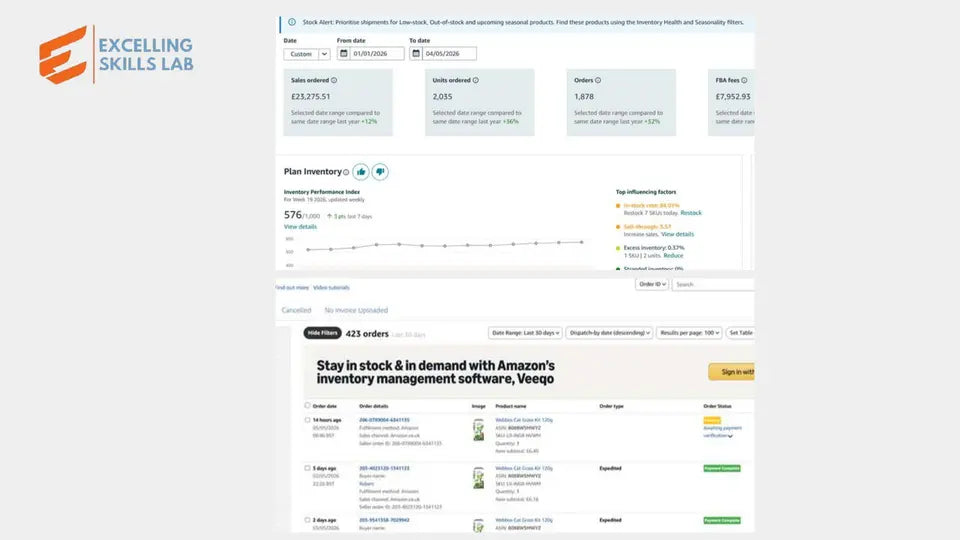Click the To date field 04/05/2026
This screenshot has height=540, width=960.
[449, 54]
